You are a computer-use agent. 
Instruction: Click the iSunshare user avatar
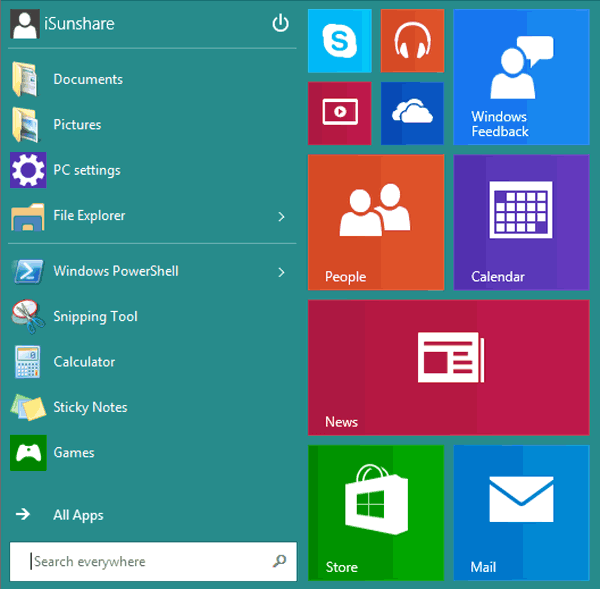(x=24, y=24)
